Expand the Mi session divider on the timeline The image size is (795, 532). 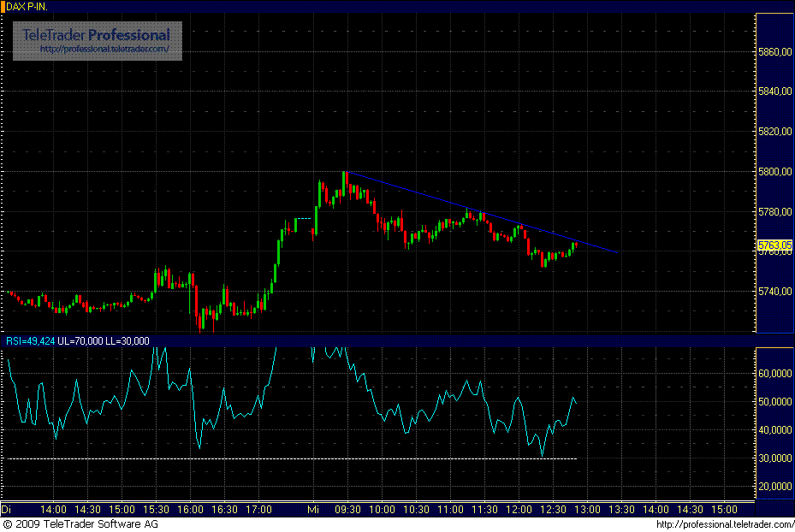[x=312, y=507]
